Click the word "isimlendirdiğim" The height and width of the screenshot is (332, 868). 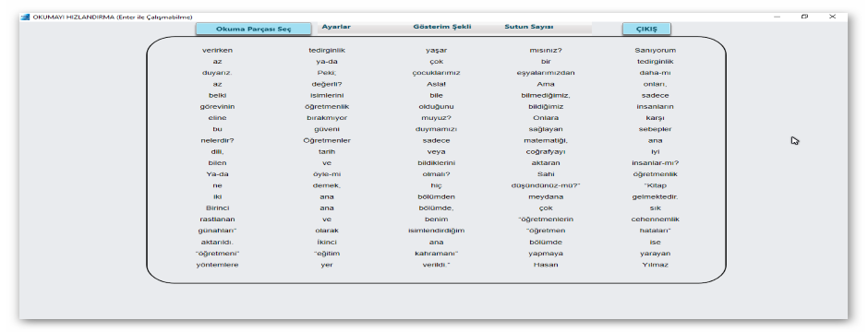(436, 231)
